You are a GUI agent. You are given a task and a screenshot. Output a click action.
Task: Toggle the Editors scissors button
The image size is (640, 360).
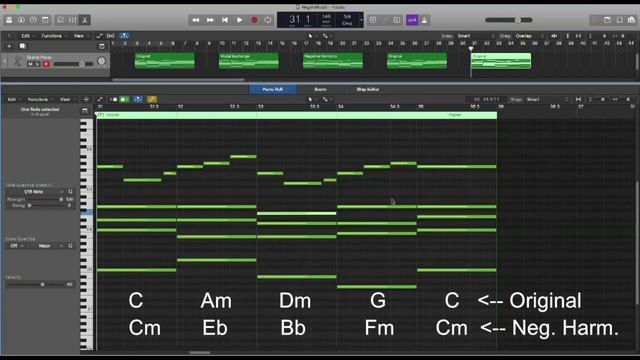click(84, 20)
